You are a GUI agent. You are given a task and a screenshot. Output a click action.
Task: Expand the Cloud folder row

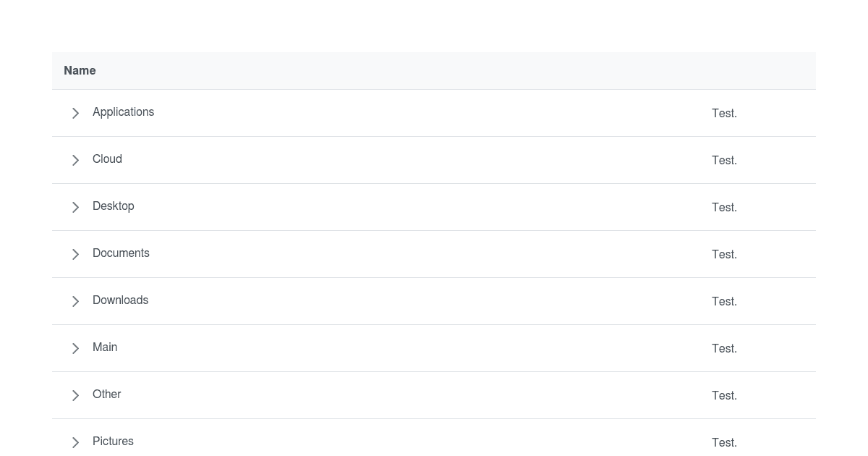tap(75, 160)
